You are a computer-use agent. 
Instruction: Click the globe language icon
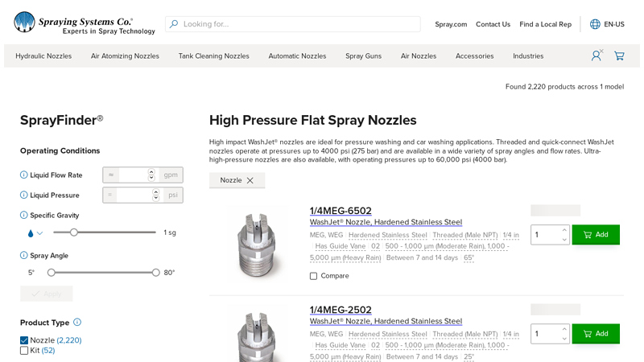595,24
